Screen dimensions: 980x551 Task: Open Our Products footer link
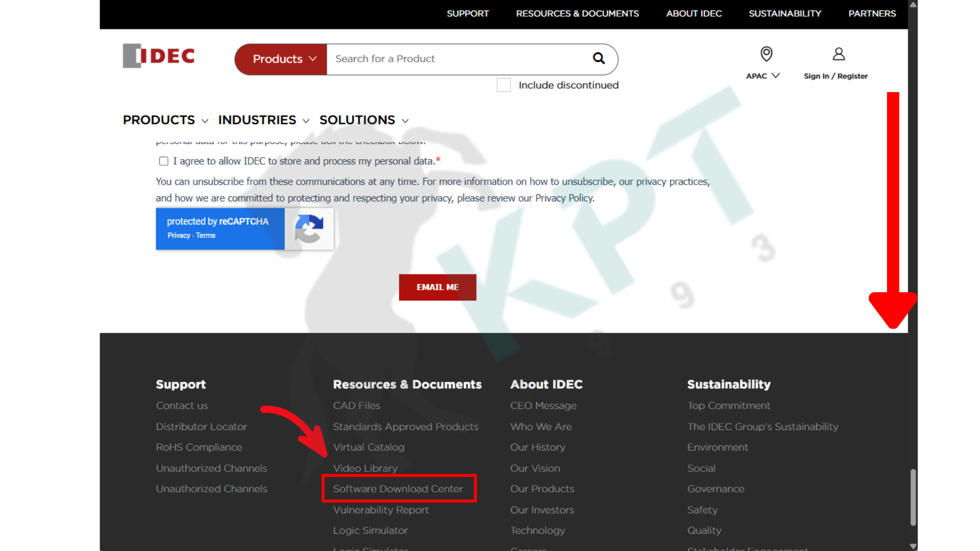pyautogui.click(x=542, y=489)
